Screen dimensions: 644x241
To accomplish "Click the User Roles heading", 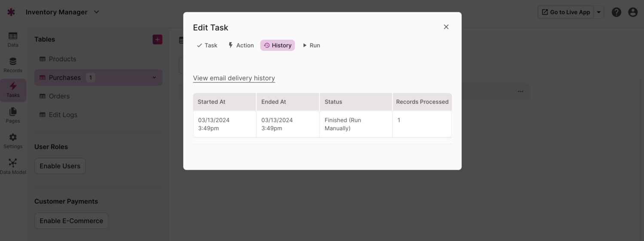I will (x=51, y=146).
